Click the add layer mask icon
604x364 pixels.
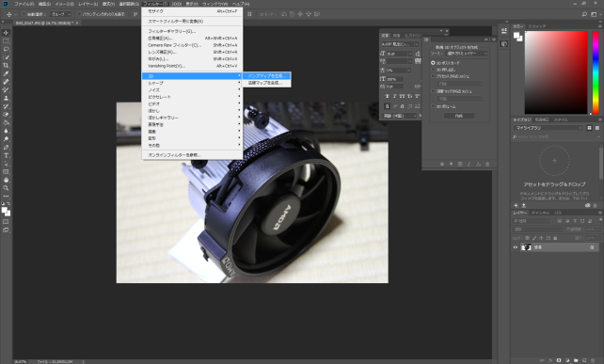pos(559,360)
